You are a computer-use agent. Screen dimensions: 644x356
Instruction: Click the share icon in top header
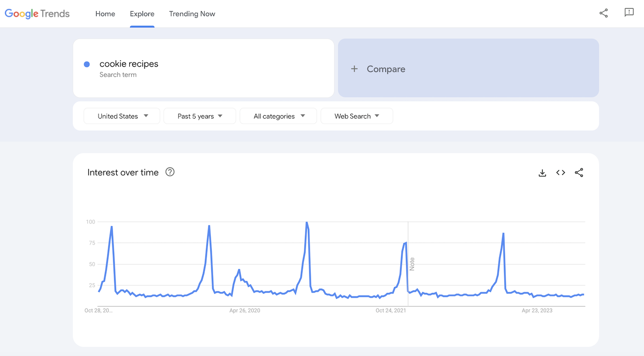604,13
